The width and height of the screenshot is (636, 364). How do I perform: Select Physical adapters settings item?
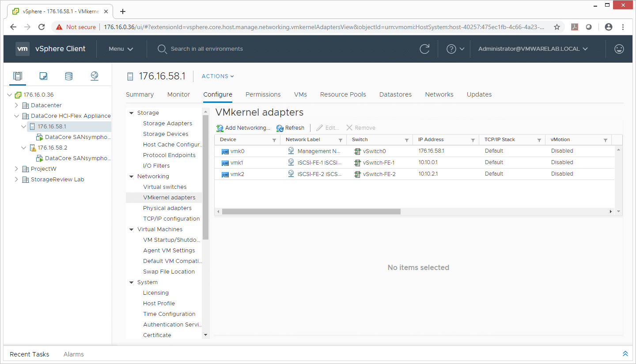point(167,208)
